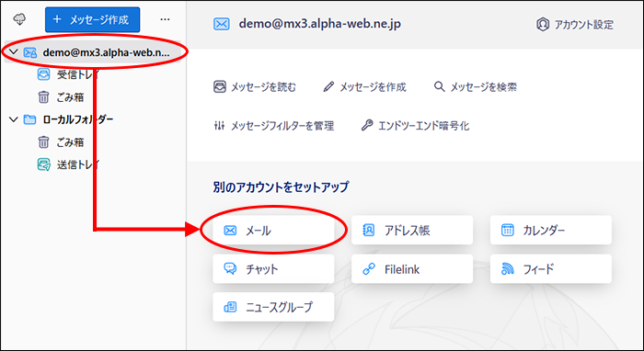The height and width of the screenshot is (351, 644).
Task: Click the demo@mx3.alpha-web.ne.jp header text
Action: point(320,24)
